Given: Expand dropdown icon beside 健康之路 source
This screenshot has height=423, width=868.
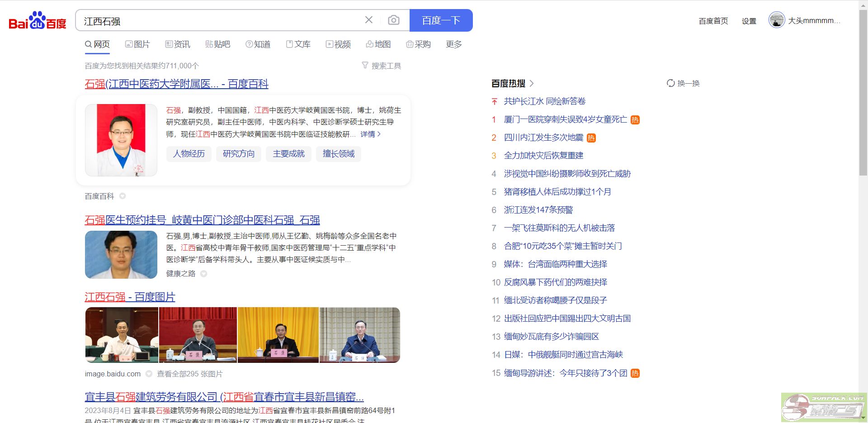Looking at the screenshot, I should pos(204,274).
